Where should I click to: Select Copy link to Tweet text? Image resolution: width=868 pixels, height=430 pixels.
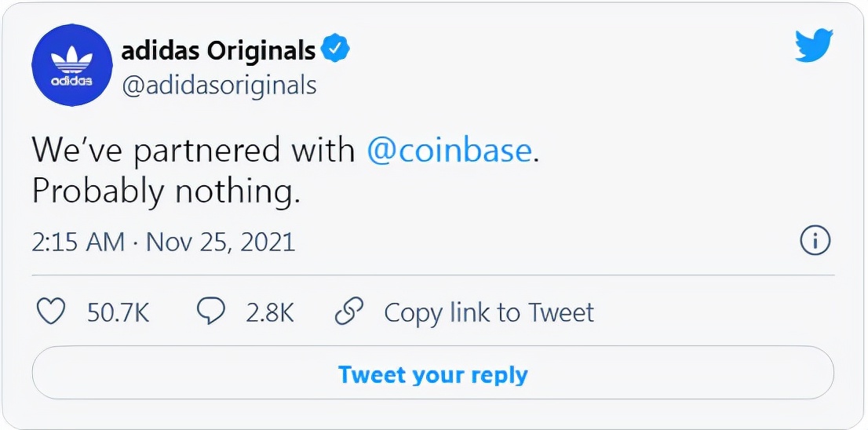[488, 313]
